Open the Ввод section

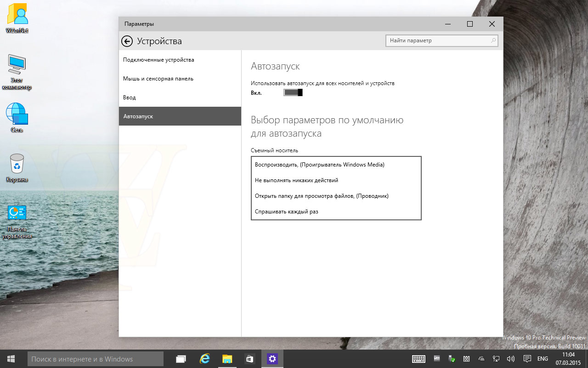[180, 98]
